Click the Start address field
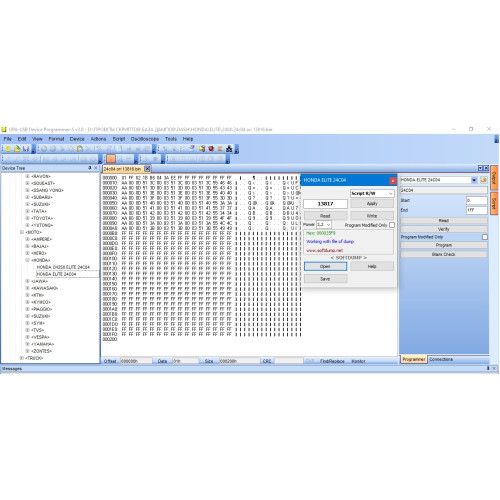The height and width of the screenshot is (500, 500). [x=477, y=200]
